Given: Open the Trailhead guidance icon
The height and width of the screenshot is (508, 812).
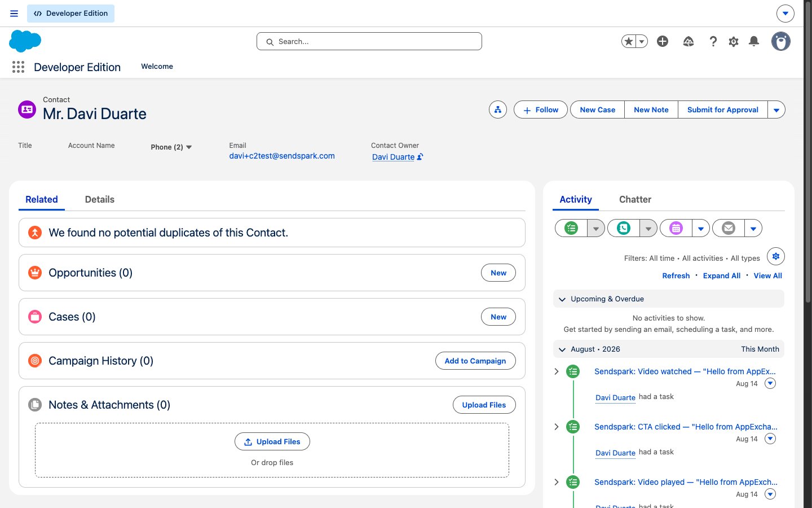Looking at the screenshot, I should 689,41.
